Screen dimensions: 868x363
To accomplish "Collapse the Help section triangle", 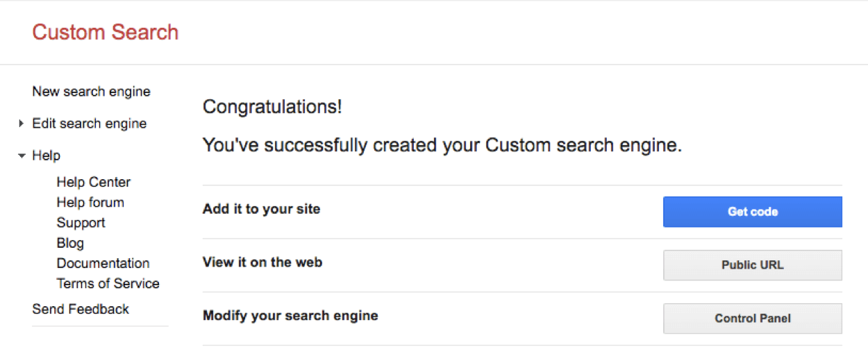I will 22,156.
